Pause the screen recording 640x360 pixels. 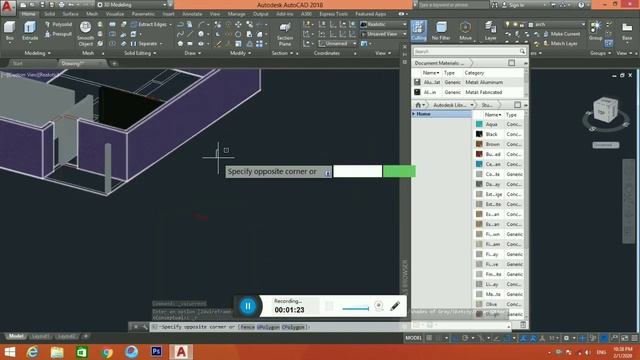pyautogui.click(x=248, y=306)
